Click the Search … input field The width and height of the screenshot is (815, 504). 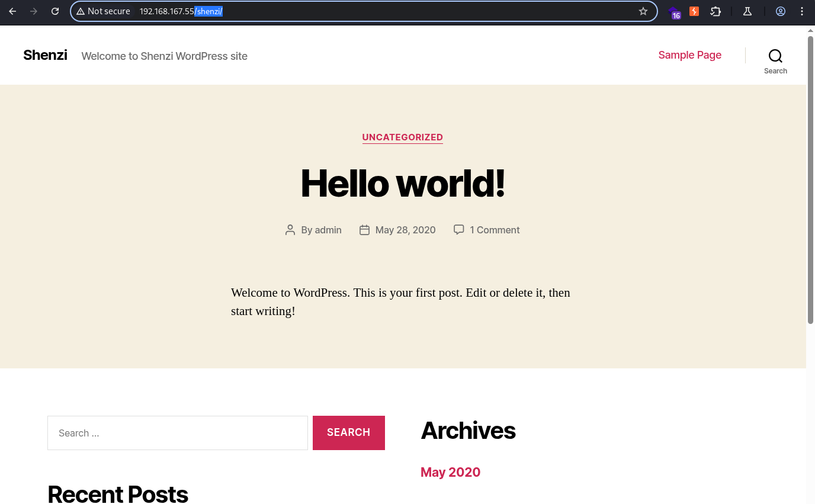178,433
